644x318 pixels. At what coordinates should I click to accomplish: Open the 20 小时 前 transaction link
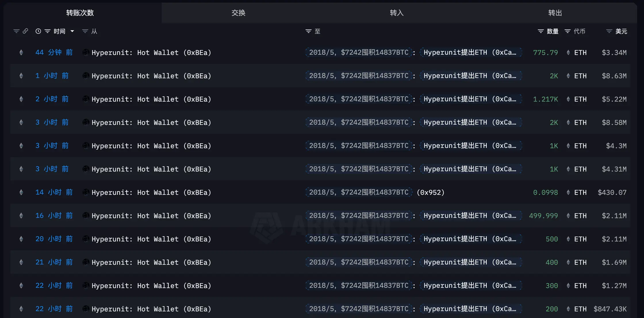(54, 239)
